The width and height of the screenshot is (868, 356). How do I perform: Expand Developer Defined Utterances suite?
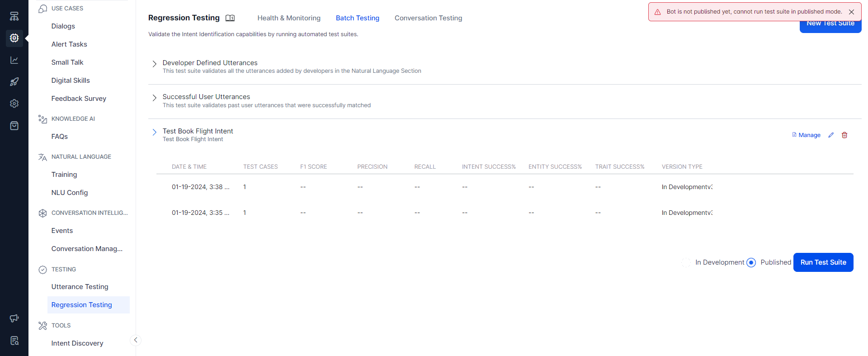155,64
